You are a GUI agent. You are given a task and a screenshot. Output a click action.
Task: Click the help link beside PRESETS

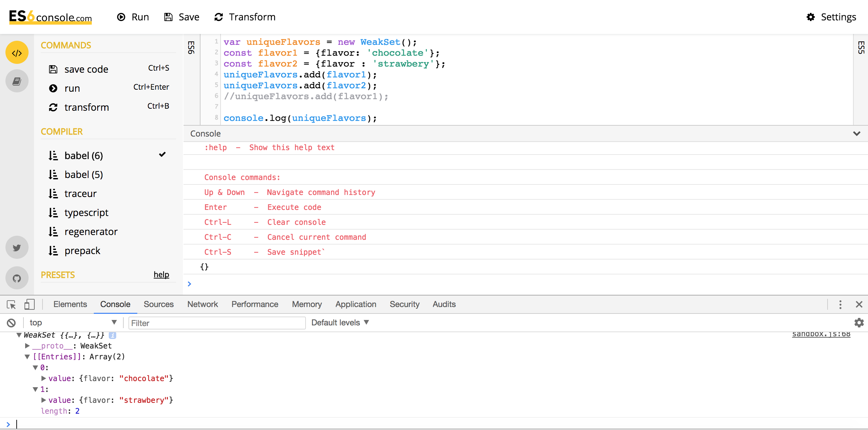click(161, 274)
